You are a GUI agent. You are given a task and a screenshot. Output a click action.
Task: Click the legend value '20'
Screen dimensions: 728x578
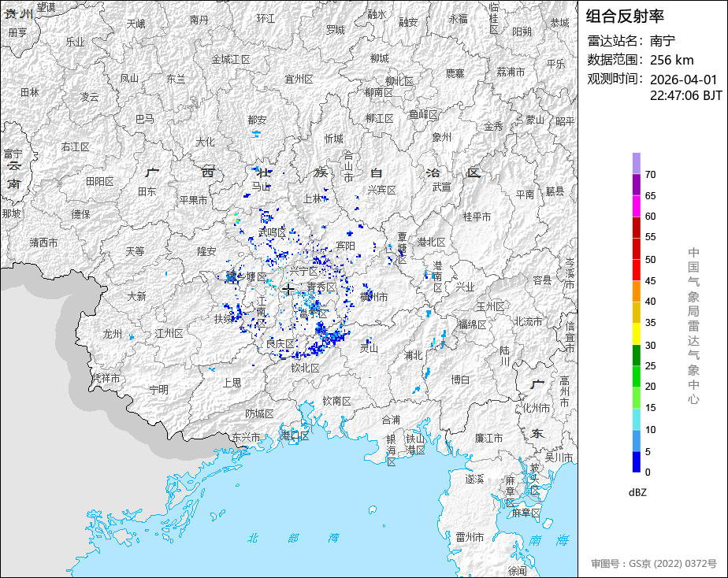click(x=650, y=386)
